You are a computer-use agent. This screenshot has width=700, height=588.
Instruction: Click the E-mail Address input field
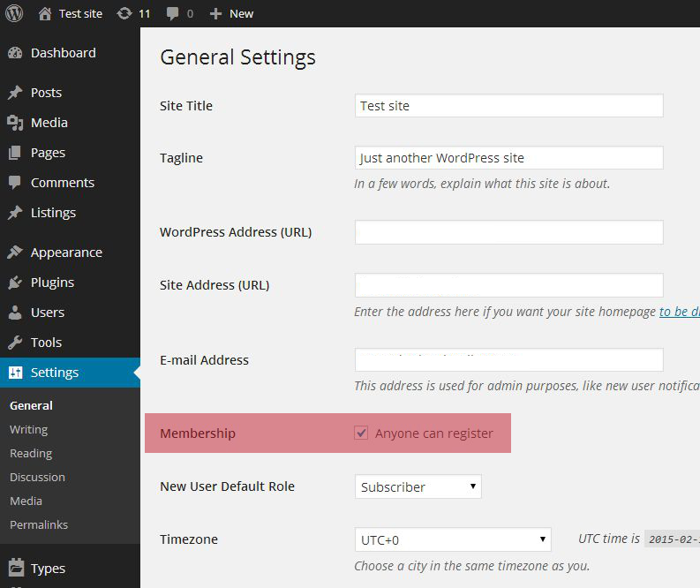point(509,360)
